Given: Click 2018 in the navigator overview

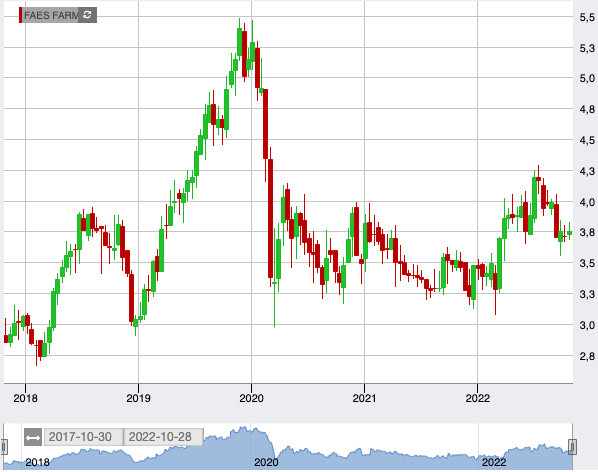Looking at the screenshot, I should [x=37, y=462].
